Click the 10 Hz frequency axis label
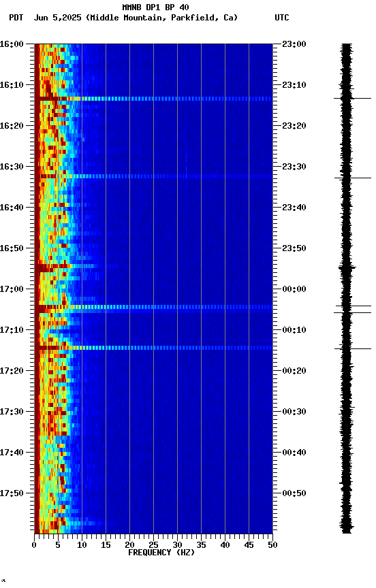This screenshot has width=376, height=588. pos(82,546)
